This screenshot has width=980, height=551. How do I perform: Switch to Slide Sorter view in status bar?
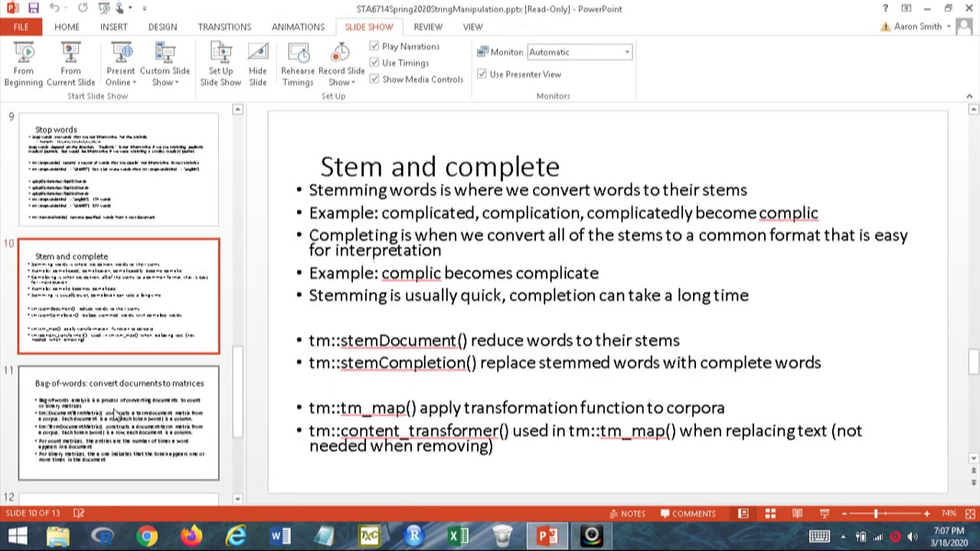[x=770, y=514]
